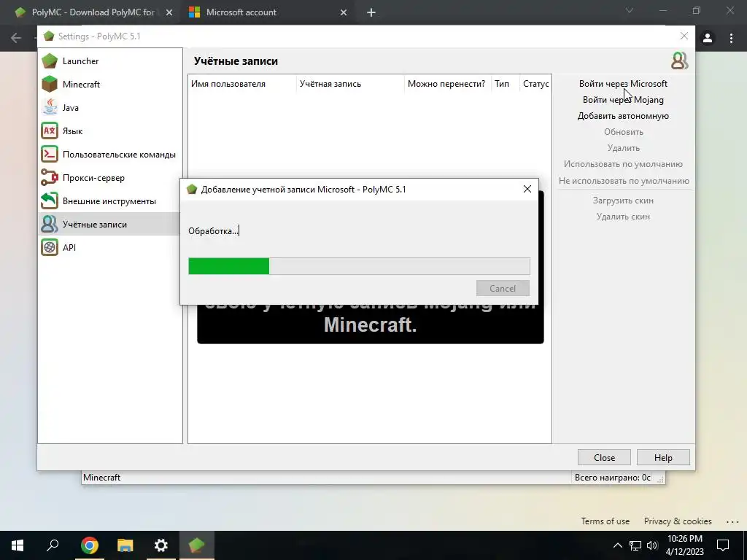Sort by Статус column header
This screenshot has height=560, width=747.
[x=535, y=84]
